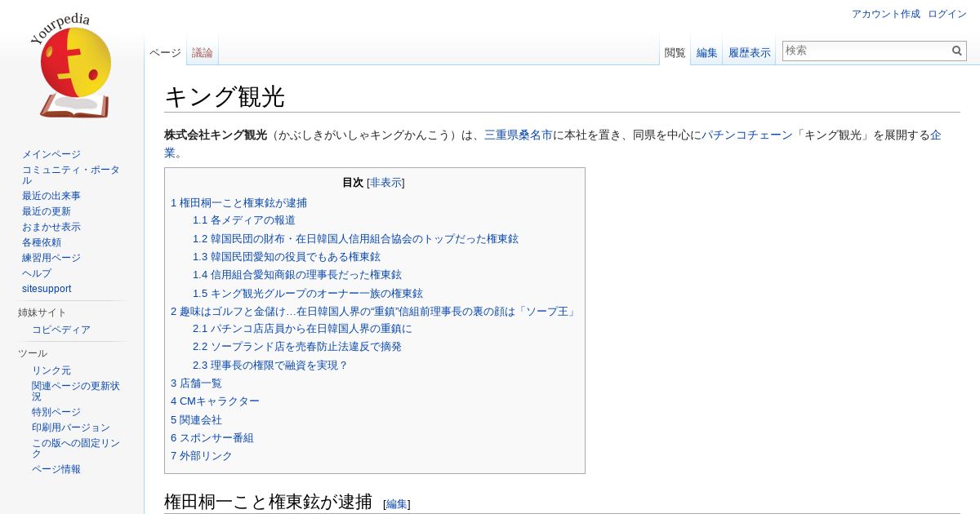Click アカウント作成 link
The image size is (980, 514).
click(885, 14)
